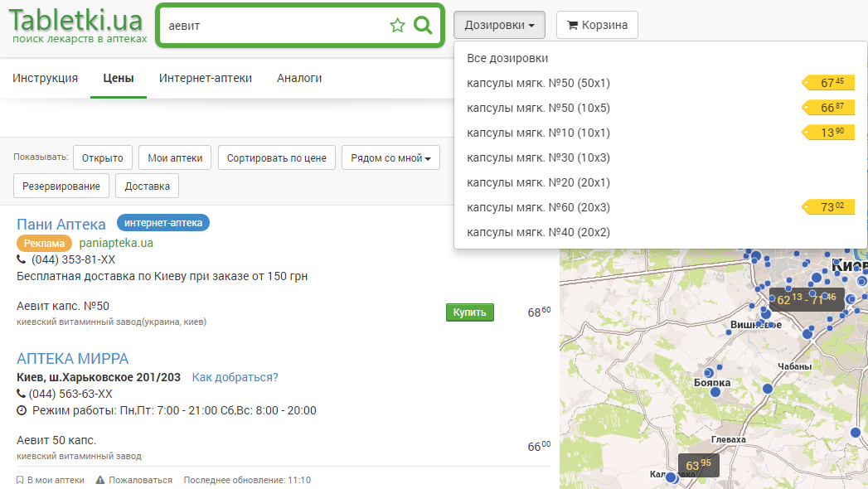Click Последнее обновление: 11:10 text
The image size is (868, 489).
click(247, 480)
